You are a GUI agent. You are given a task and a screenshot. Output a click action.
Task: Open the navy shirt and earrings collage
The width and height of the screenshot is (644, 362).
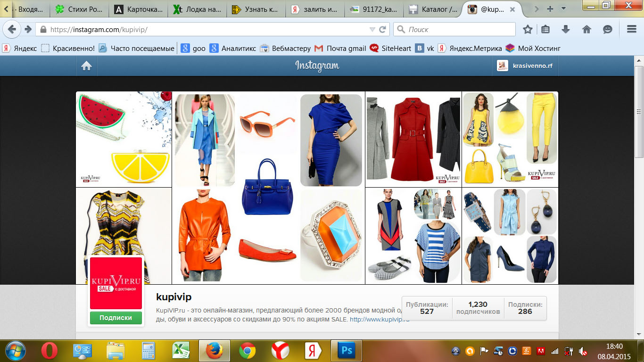coord(510,236)
